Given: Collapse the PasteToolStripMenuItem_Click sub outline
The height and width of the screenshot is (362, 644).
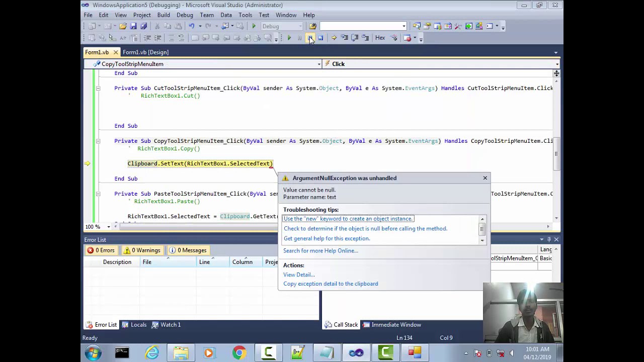Looking at the screenshot, I should pyautogui.click(x=98, y=194).
